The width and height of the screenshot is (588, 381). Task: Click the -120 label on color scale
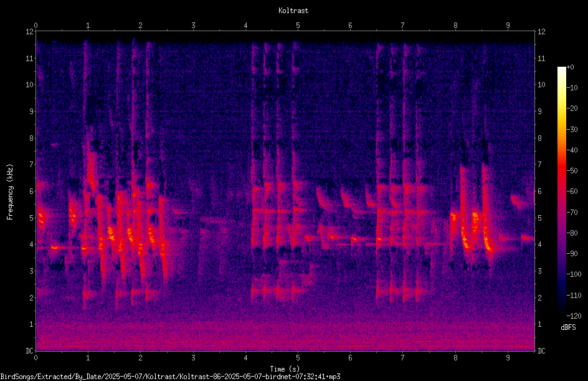coord(574,316)
